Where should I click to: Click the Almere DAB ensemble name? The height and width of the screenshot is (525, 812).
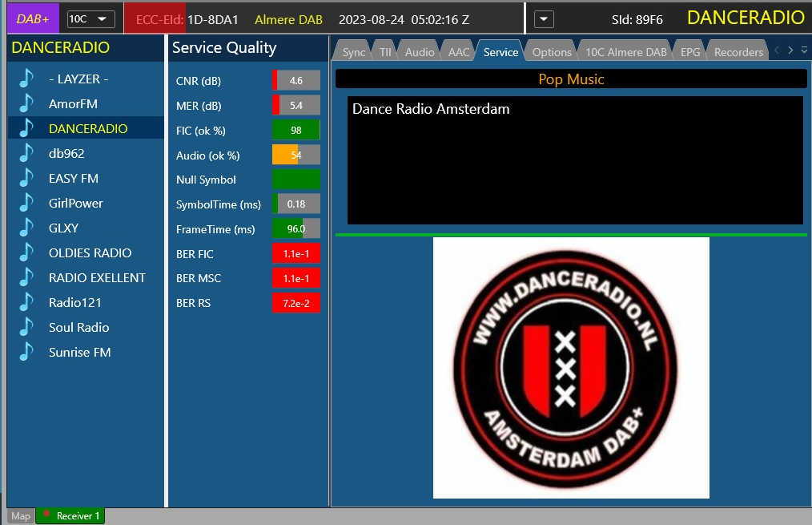tap(288, 20)
